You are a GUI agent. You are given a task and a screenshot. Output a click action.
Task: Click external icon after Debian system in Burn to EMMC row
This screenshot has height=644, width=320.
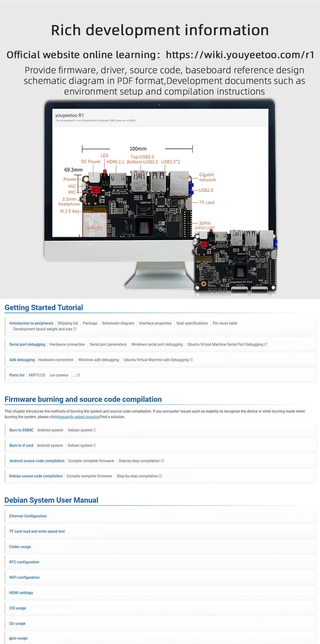tap(95, 430)
